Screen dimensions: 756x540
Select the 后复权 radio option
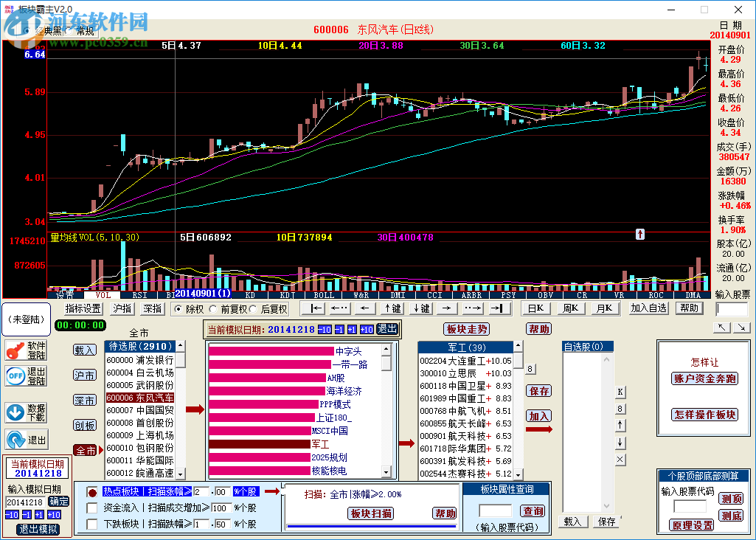click(253, 309)
